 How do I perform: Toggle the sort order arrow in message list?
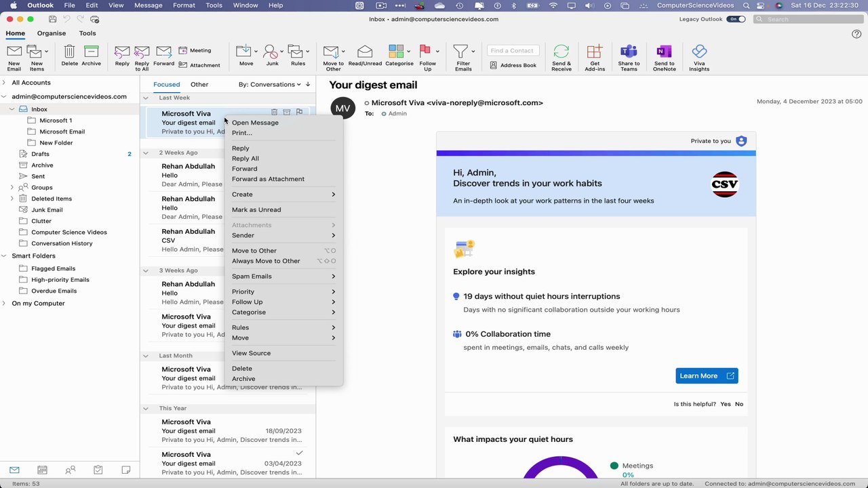308,84
